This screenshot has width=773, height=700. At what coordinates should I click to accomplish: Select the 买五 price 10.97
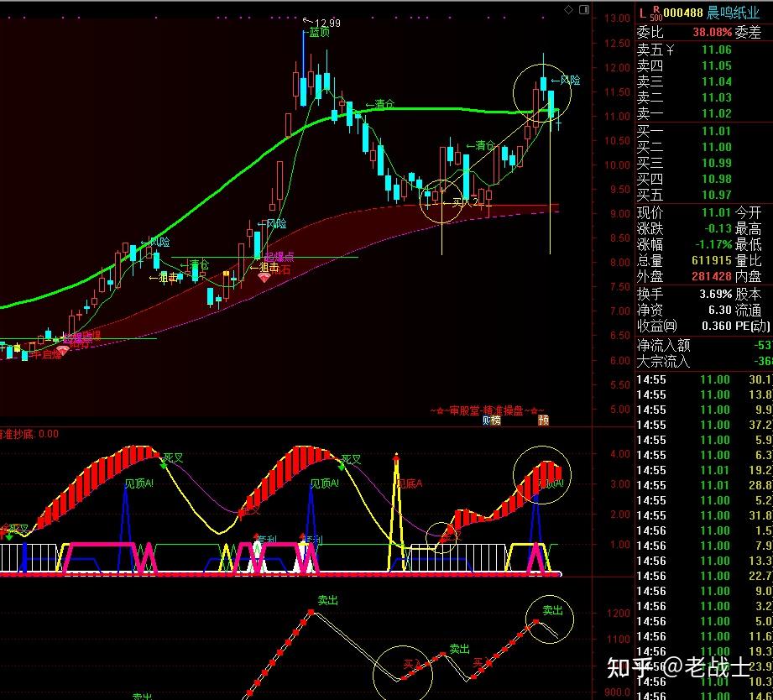tap(717, 196)
